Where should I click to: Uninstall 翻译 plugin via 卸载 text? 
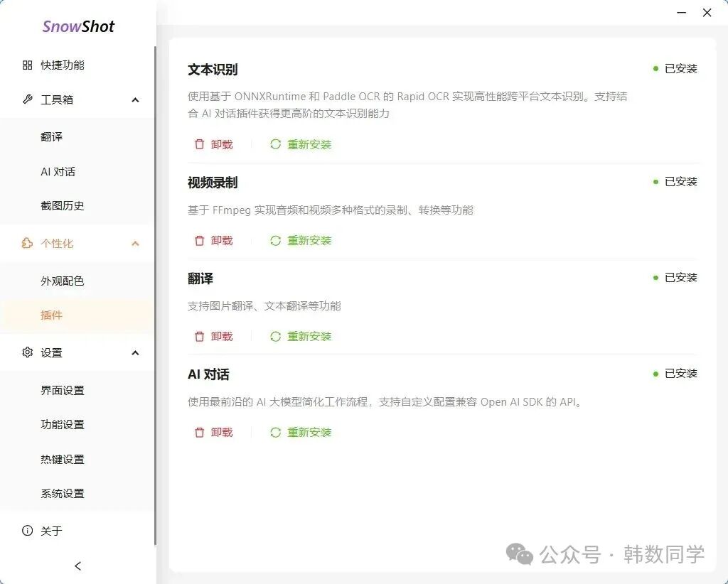pos(222,336)
